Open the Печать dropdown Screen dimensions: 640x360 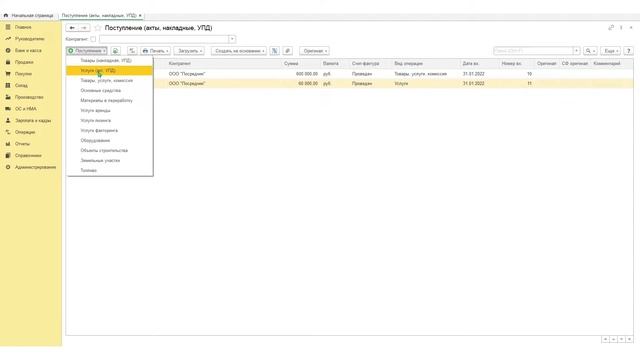click(156, 51)
